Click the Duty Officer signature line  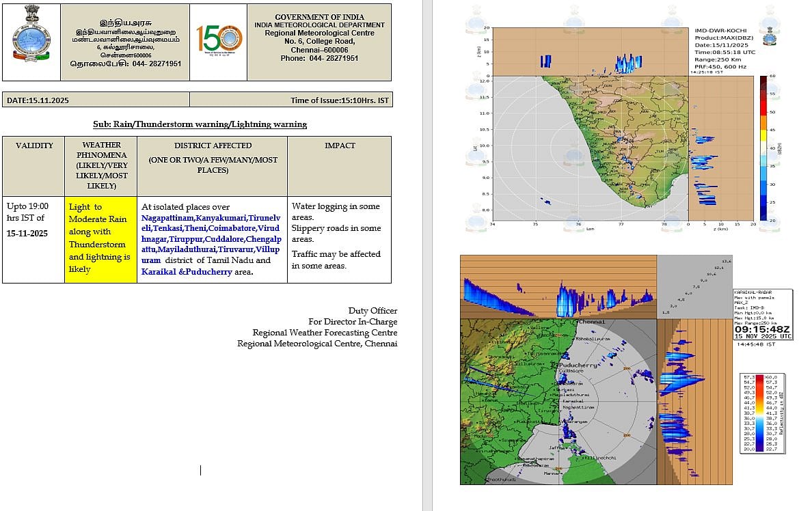coord(373,311)
